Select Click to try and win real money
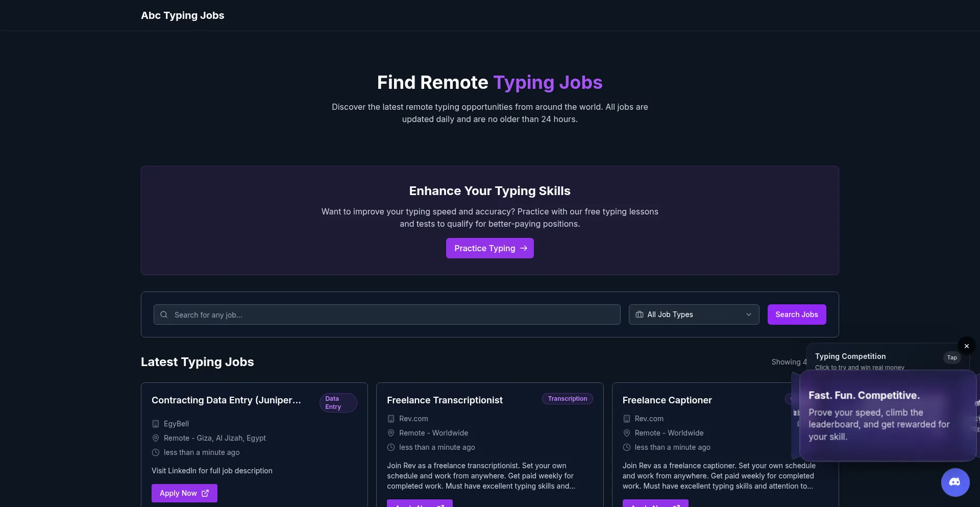 [x=860, y=368]
